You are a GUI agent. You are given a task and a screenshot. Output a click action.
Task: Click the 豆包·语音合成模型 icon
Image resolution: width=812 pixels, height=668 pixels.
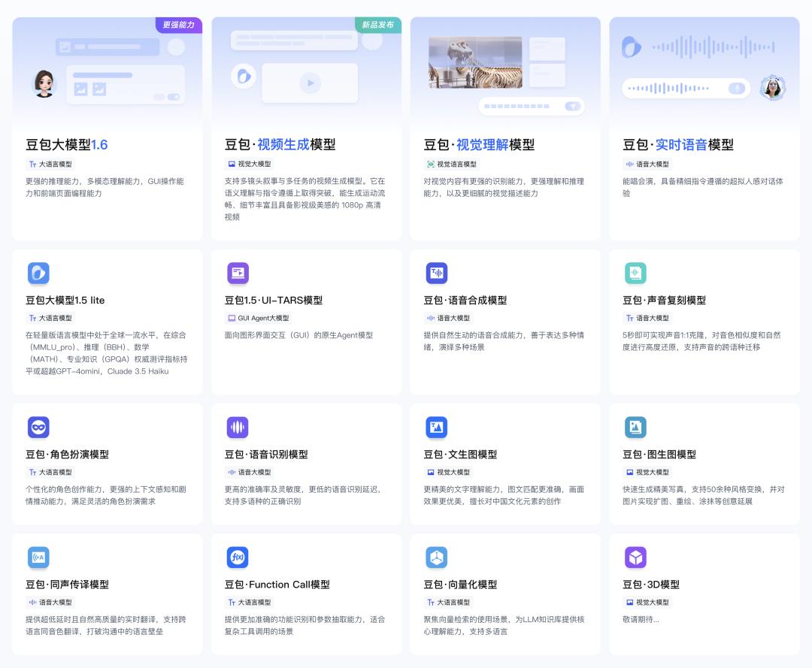[x=437, y=273]
